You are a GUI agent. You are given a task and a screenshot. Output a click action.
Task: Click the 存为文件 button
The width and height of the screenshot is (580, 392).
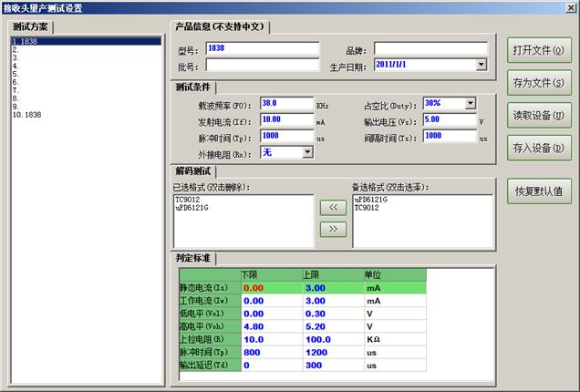click(x=539, y=82)
